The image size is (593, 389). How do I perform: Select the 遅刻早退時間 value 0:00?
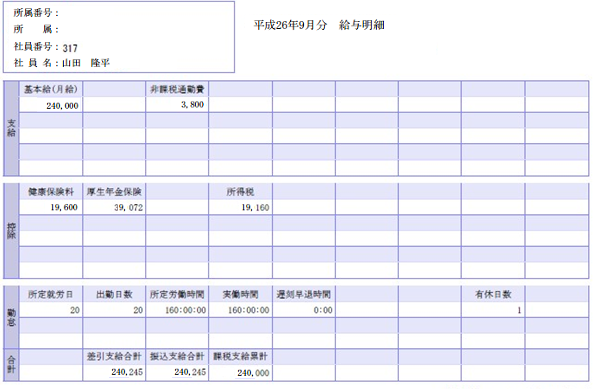pyautogui.click(x=323, y=310)
